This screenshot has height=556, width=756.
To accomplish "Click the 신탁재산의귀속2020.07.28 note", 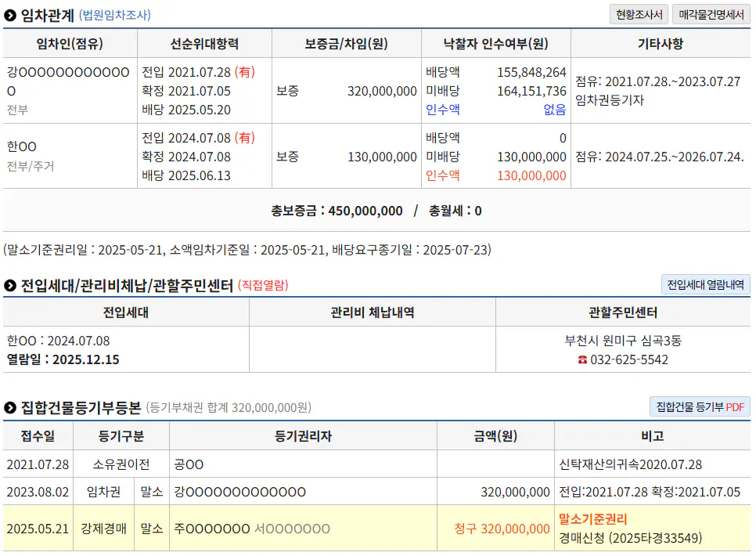I will [x=630, y=464].
